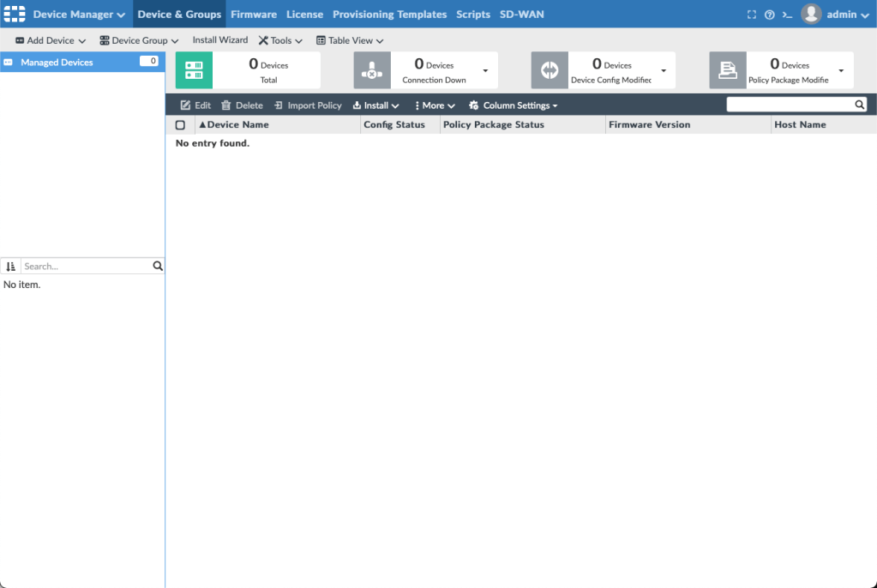Screen dimensions: 877x588
Task: Open the Provisioning Templates tab
Action: (x=389, y=15)
